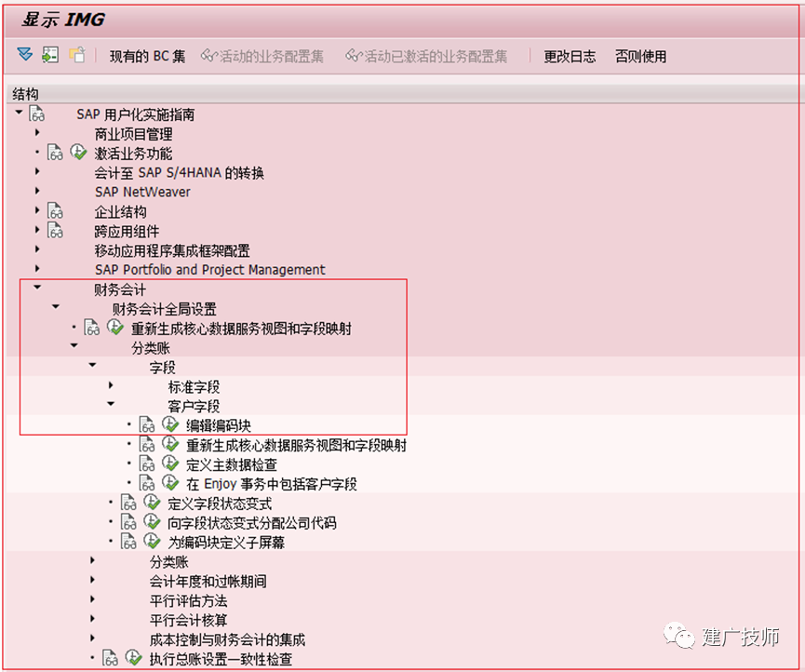805x672 pixels.
Task: Expand the 平行评估方法 node
Action: tap(92, 599)
